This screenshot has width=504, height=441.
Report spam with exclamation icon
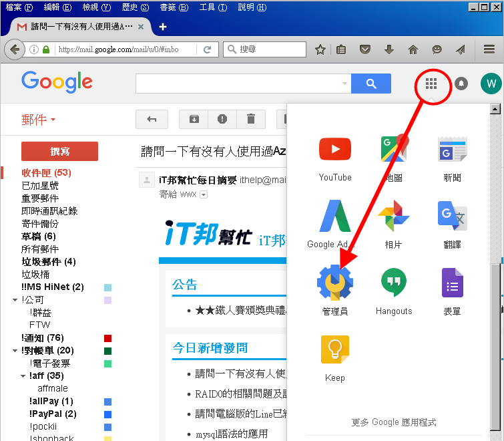tap(222, 120)
